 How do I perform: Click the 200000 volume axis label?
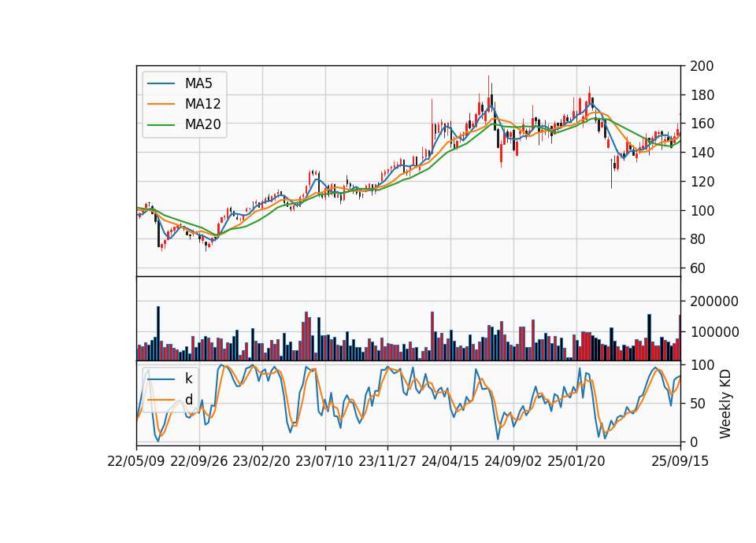pyautogui.click(x=714, y=301)
